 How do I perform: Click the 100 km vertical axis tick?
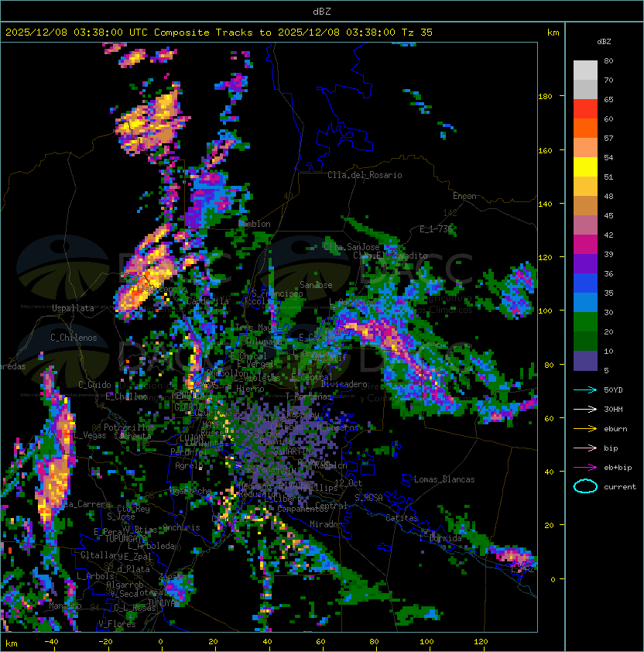pyautogui.click(x=545, y=311)
